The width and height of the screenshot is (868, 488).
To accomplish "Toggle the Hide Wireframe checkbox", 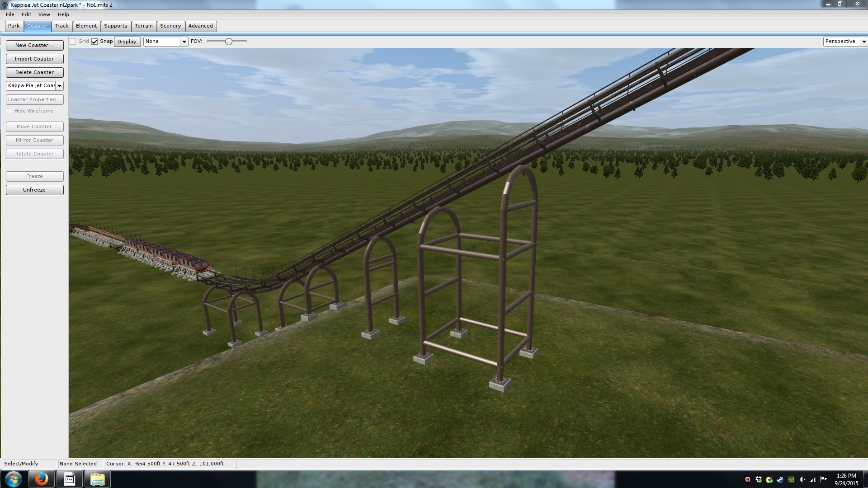I will click(x=9, y=111).
